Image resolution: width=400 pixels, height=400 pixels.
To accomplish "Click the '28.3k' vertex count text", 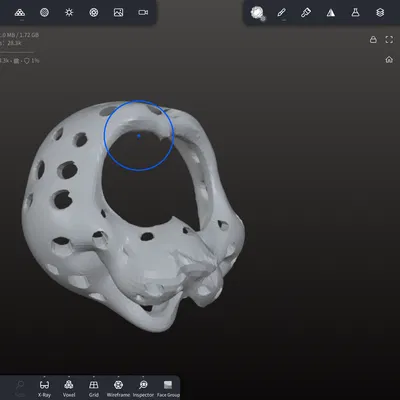I will point(14,43).
